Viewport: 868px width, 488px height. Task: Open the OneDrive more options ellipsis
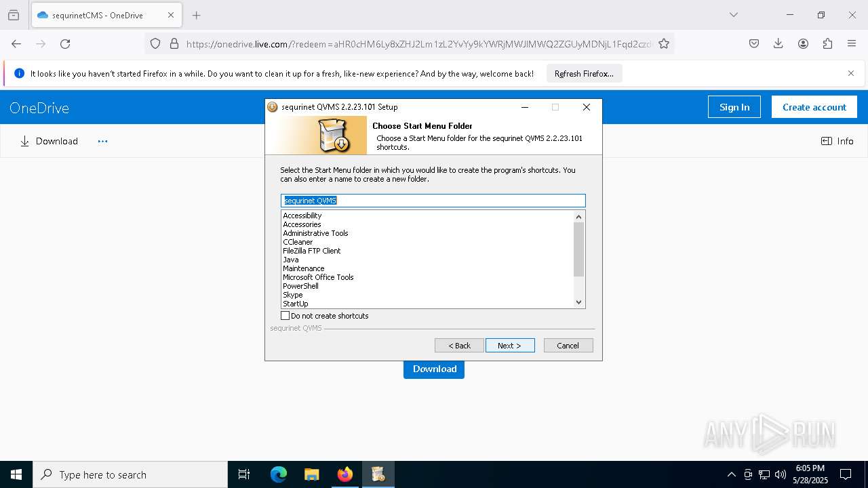(x=102, y=141)
